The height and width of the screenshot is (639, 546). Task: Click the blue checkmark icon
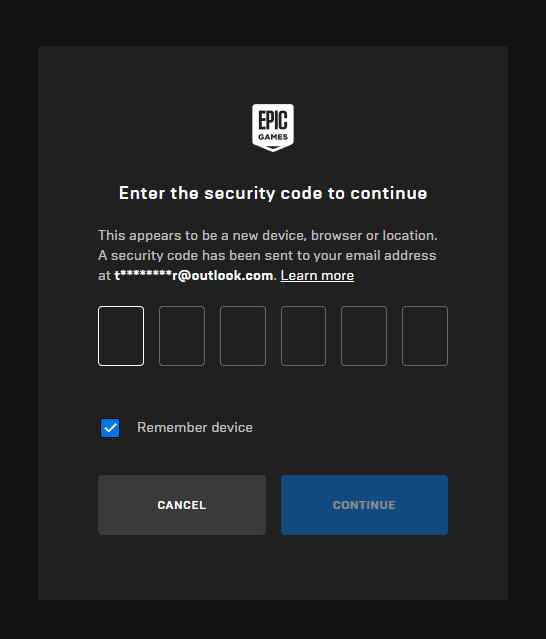(110, 428)
